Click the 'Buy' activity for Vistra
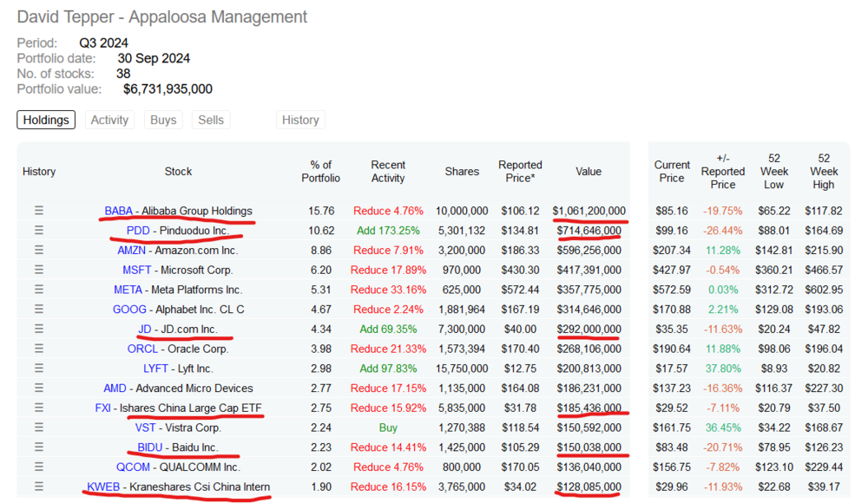Screen dimensions: 868x503 (x=388, y=428)
